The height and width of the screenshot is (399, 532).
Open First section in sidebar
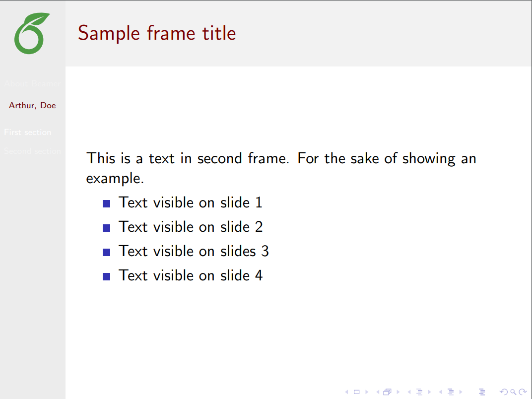click(28, 133)
